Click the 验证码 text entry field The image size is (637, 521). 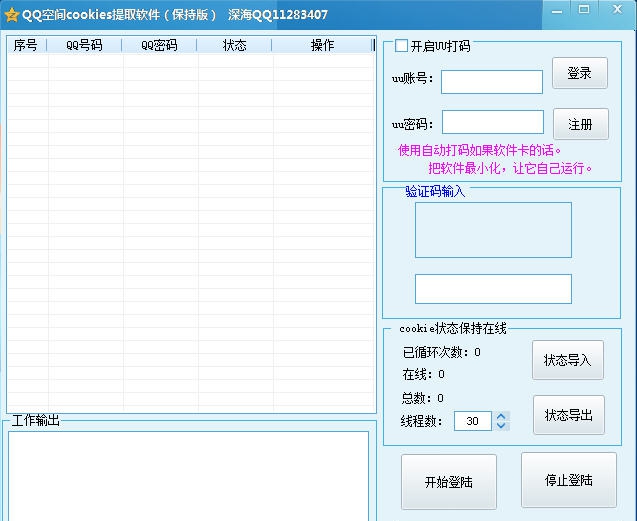click(x=493, y=289)
